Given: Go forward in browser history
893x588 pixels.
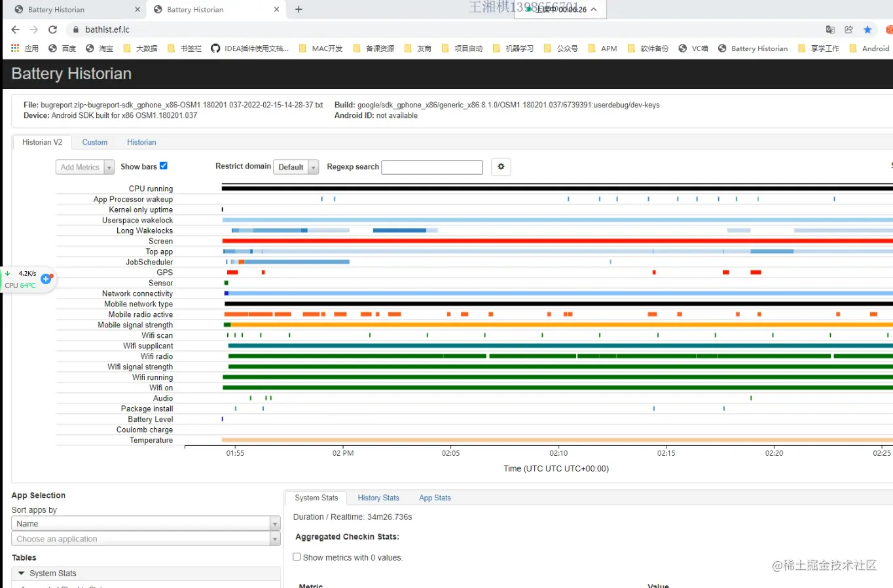Looking at the screenshot, I should point(34,29).
